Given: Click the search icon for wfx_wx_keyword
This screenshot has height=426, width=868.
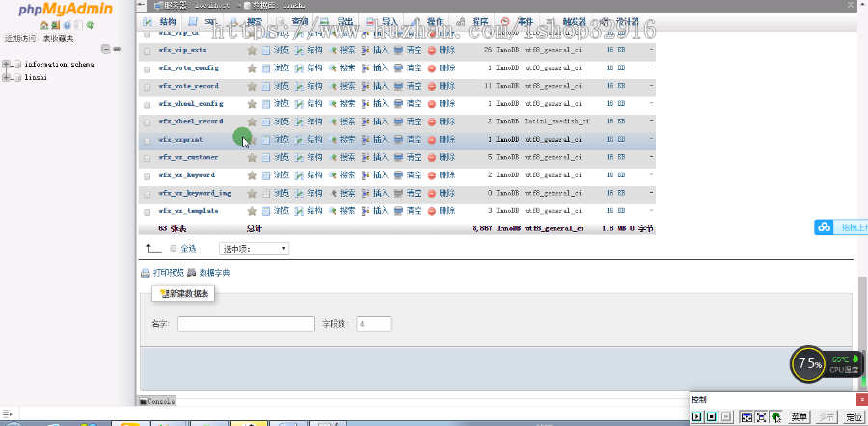Looking at the screenshot, I should pos(333,175).
